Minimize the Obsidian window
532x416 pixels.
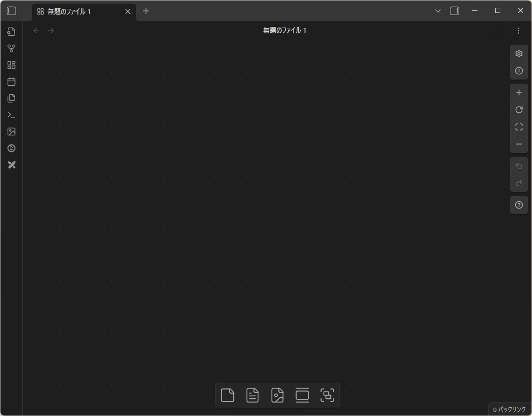click(475, 11)
